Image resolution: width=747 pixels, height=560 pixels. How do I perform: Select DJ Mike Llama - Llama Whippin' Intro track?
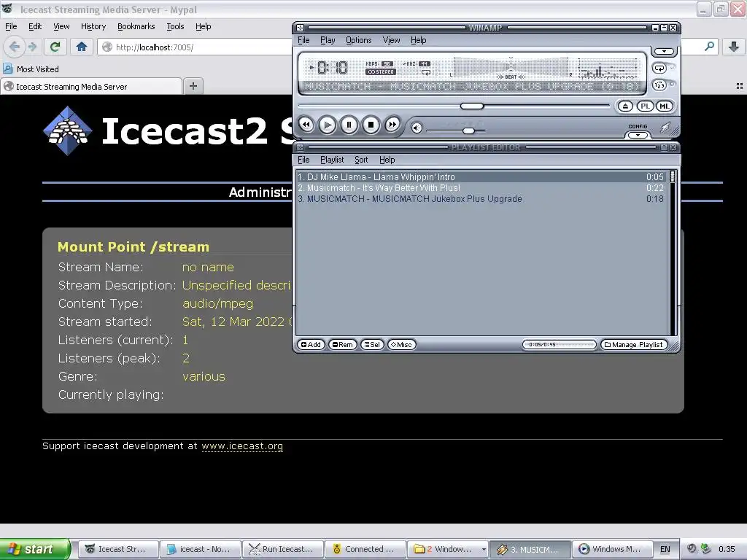[481, 176]
